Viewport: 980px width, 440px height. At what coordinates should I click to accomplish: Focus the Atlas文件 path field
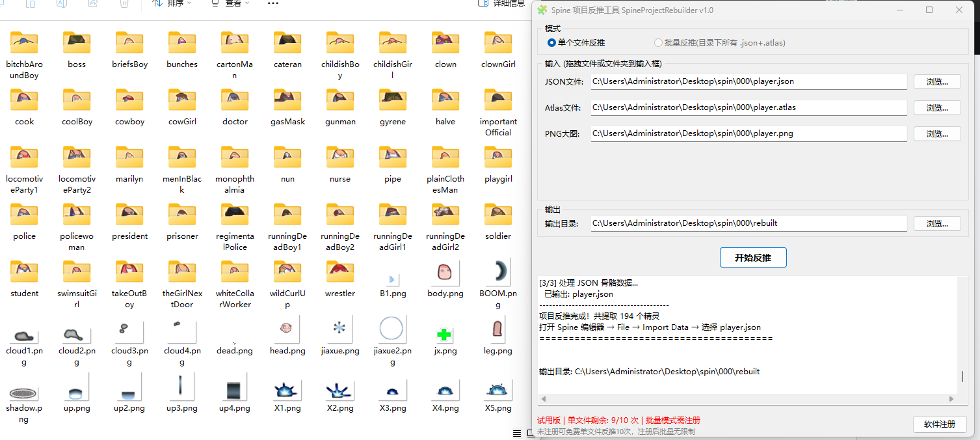tap(748, 107)
